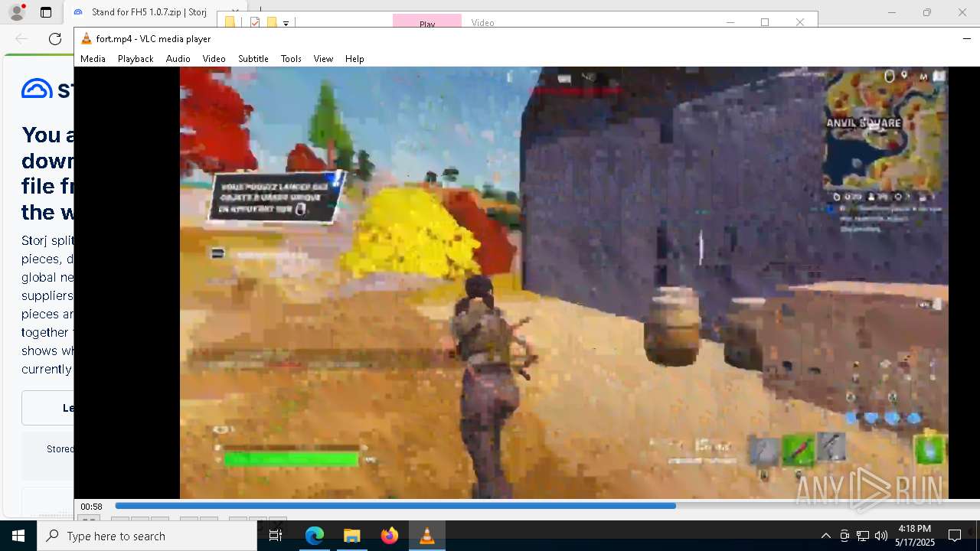Open network status tray icon

pos(863,536)
